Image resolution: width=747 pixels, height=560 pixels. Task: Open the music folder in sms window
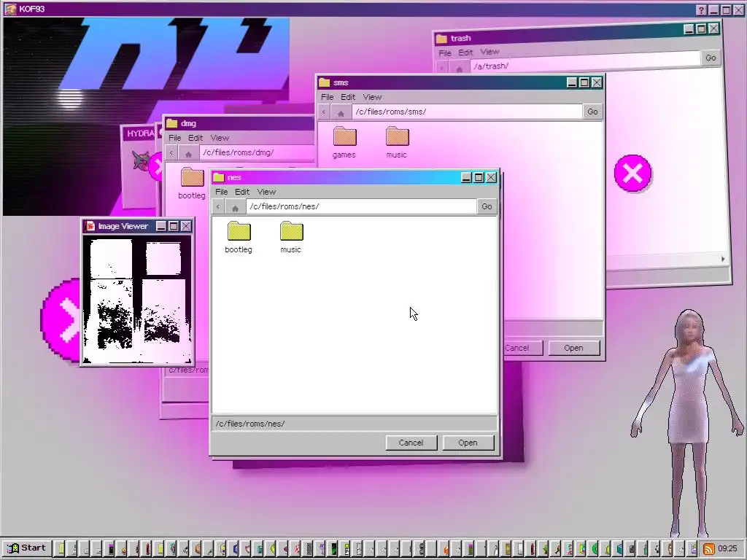(x=397, y=142)
